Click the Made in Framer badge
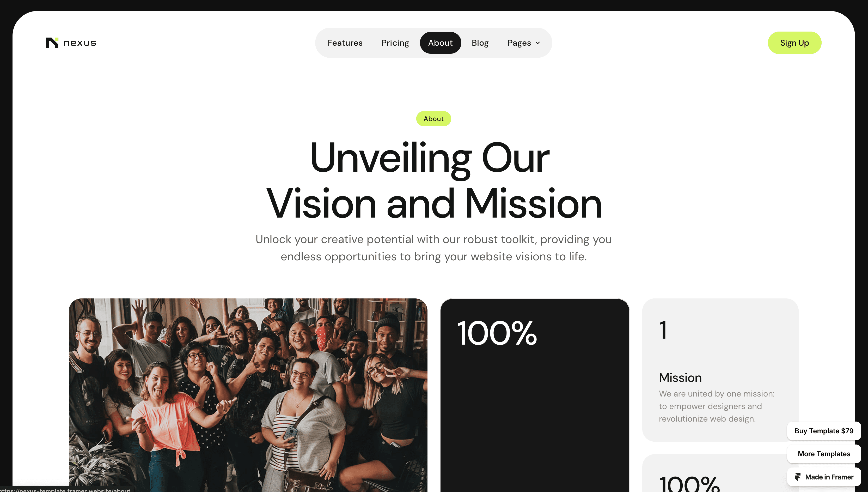Viewport: 868px width, 492px height. [x=824, y=477]
